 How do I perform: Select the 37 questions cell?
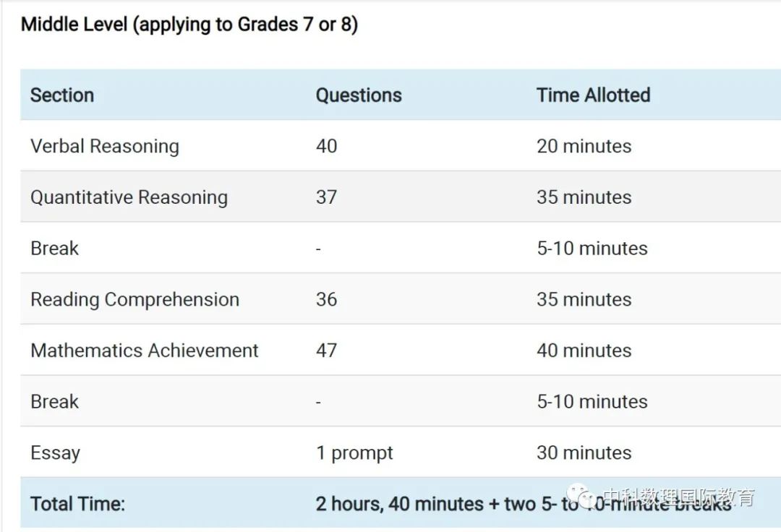pos(326,197)
